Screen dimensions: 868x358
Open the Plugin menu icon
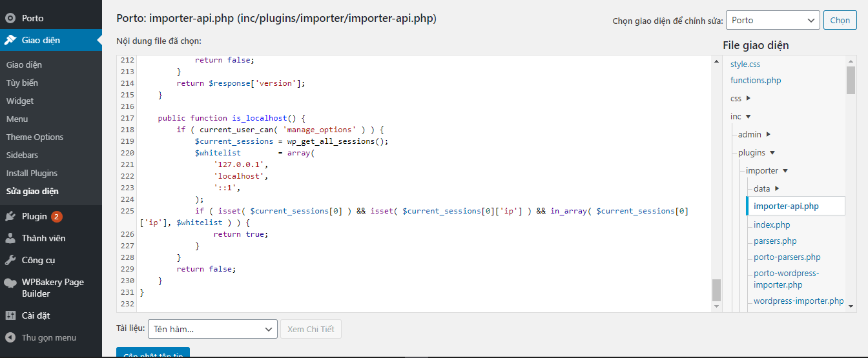click(10, 216)
